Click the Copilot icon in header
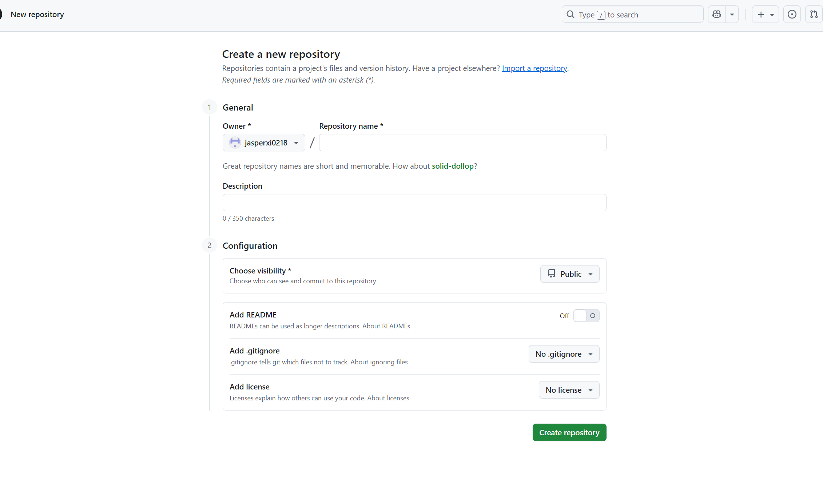 tap(717, 15)
